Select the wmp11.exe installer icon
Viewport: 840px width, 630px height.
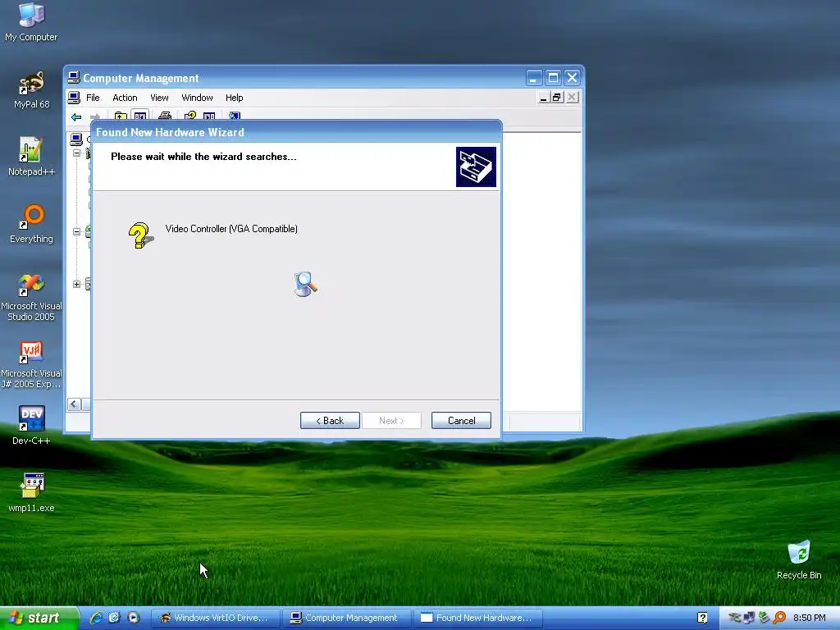coord(31,493)
